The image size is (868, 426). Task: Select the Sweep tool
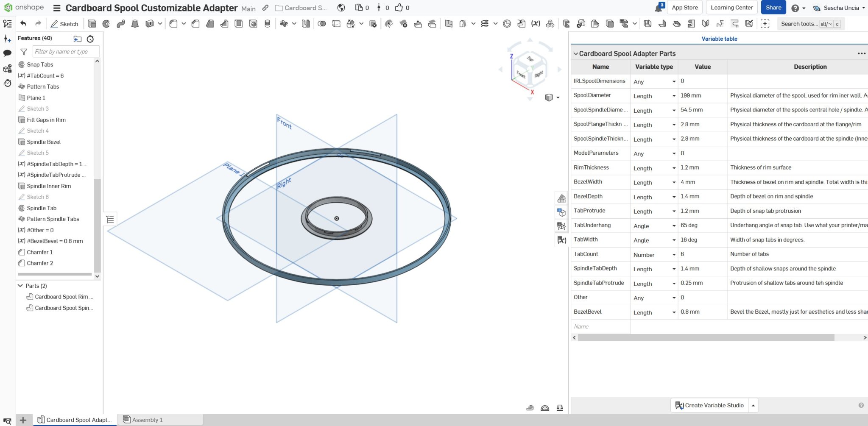coord(121,24)
